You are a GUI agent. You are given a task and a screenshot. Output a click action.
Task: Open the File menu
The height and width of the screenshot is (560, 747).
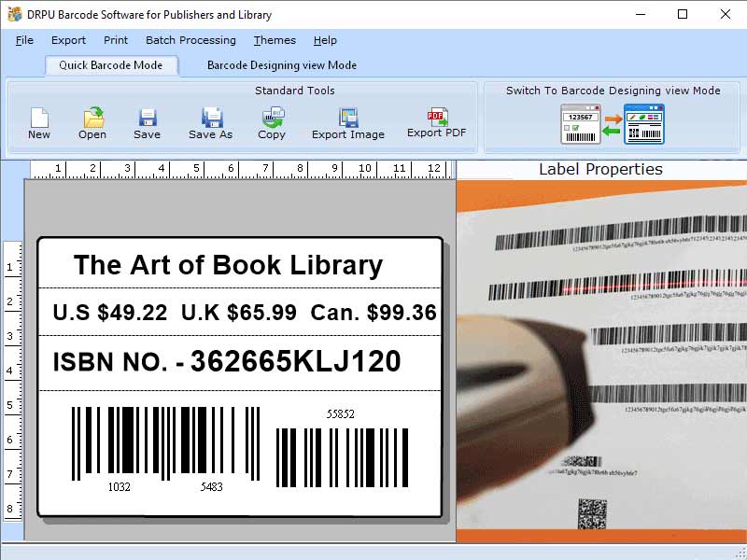23,40
